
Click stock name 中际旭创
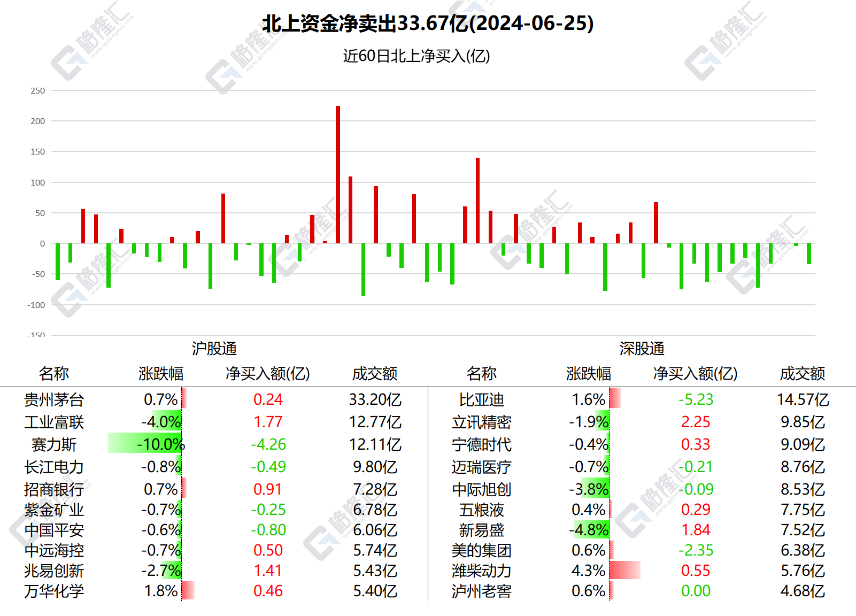pos(482,489)
